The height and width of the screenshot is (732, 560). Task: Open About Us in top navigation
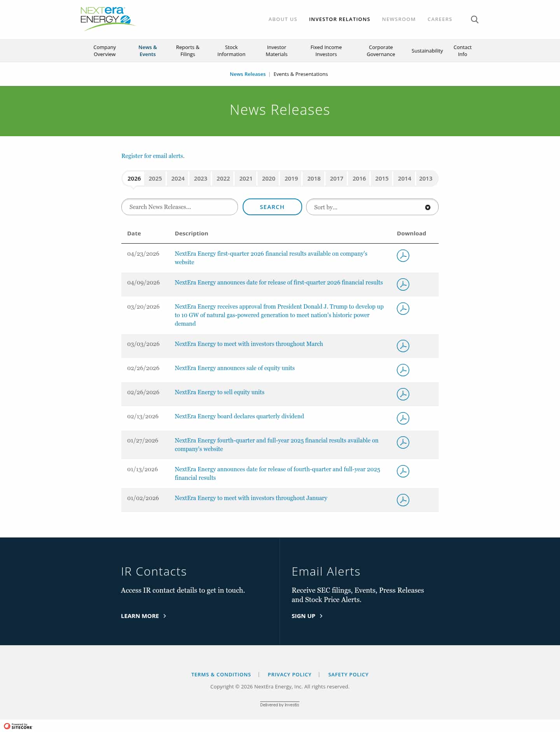283,19
